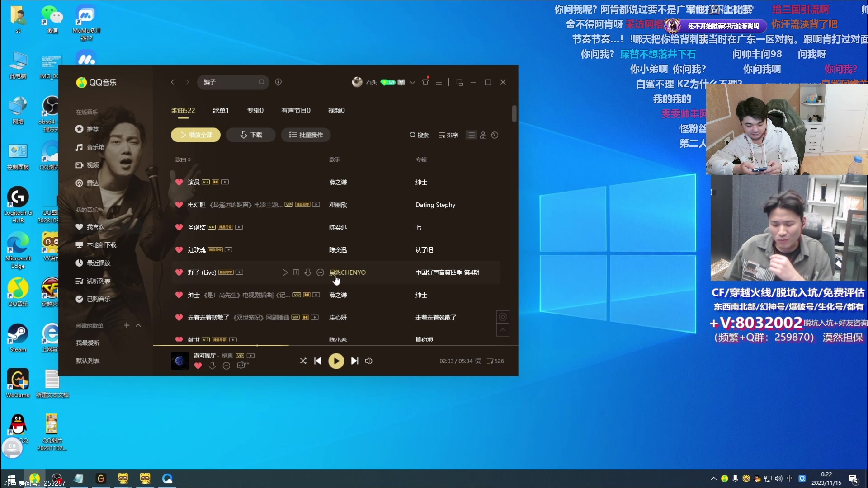Expand the account dropdown arrow

412,82
